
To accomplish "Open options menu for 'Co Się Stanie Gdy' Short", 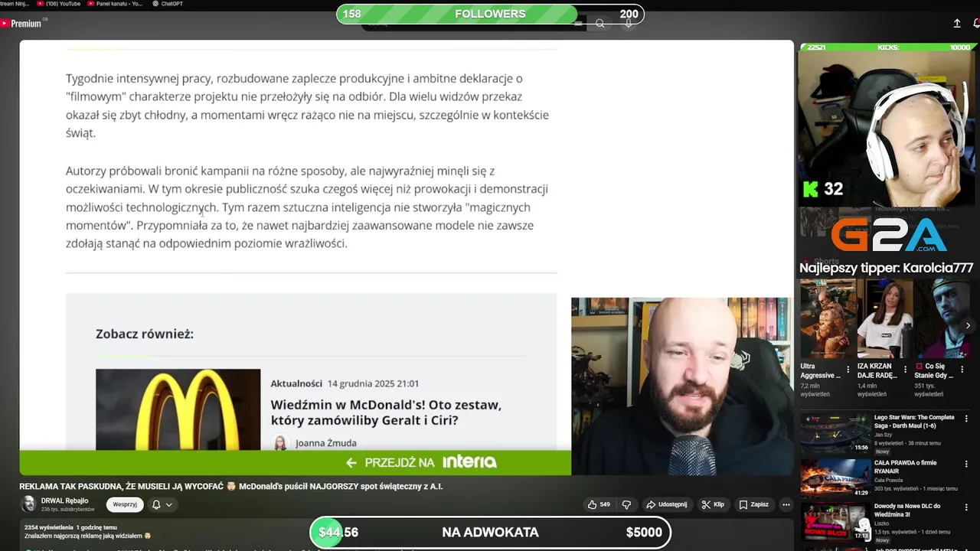I will click(x=962, y=370).
